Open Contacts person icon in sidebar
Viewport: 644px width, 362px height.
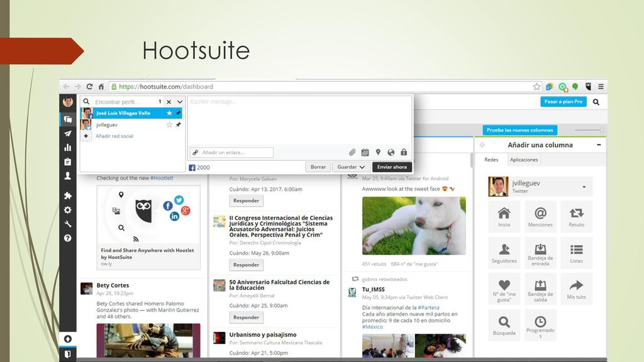coord(68,176)
